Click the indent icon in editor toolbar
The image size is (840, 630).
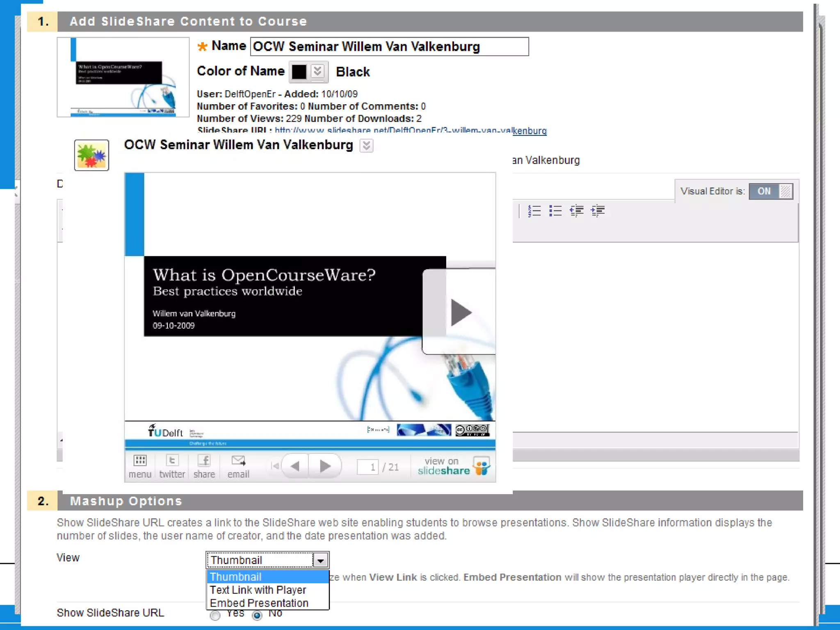598,211
